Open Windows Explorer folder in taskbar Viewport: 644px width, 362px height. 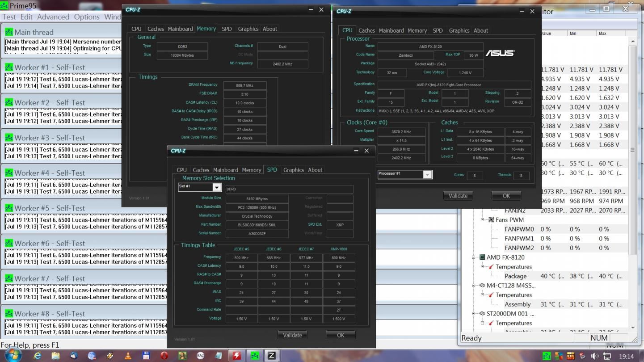pyautogui.click(x=55, y=355)
